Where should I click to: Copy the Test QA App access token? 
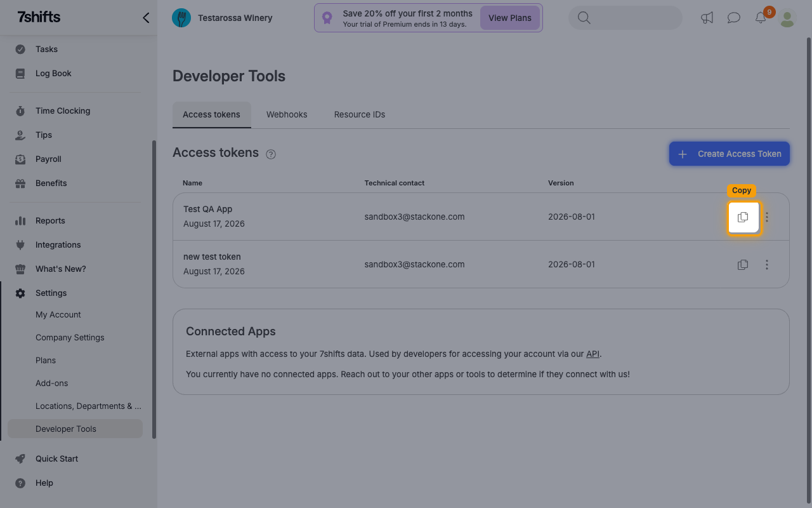(743, 217)
